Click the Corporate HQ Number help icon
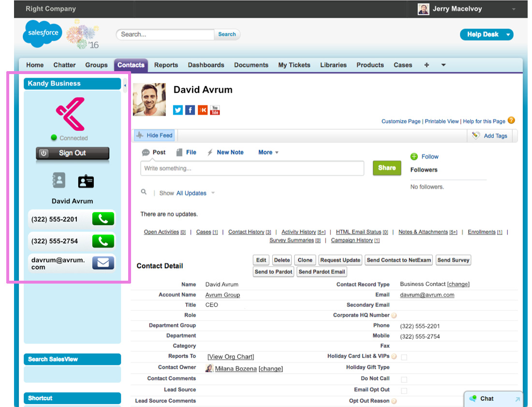The width and height of the screenshot is (532, 407). [x=394, y=316]
